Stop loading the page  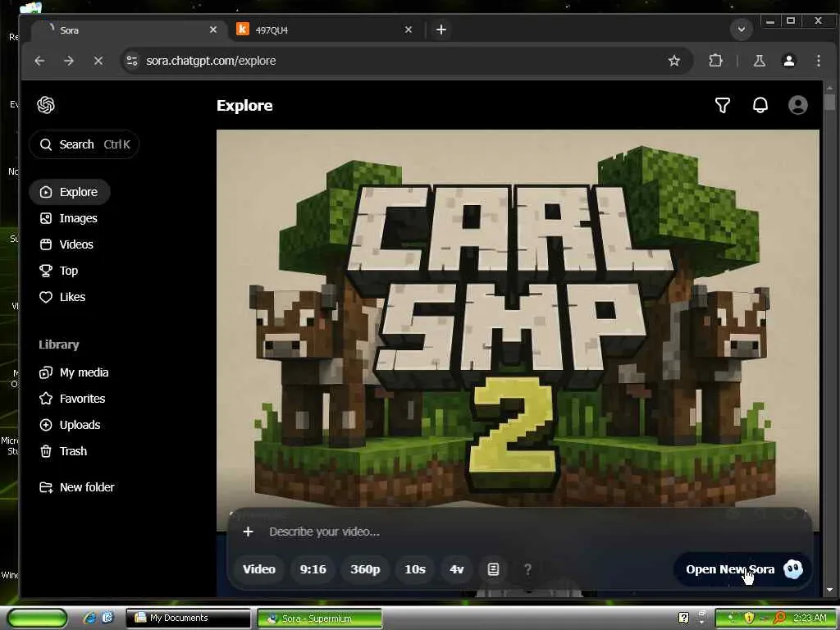pyautogui.click(x=98, y=61)
